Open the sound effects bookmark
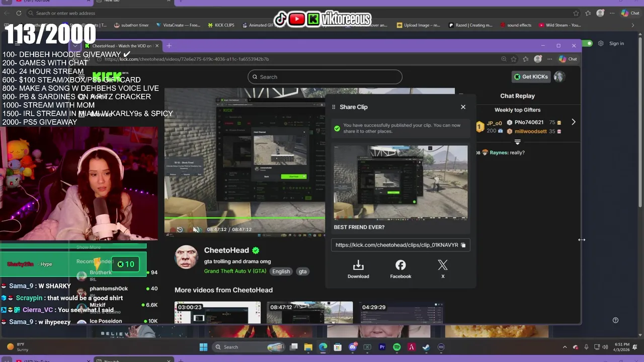The height and width of the screenshot is (362, 644). [516, 25]
